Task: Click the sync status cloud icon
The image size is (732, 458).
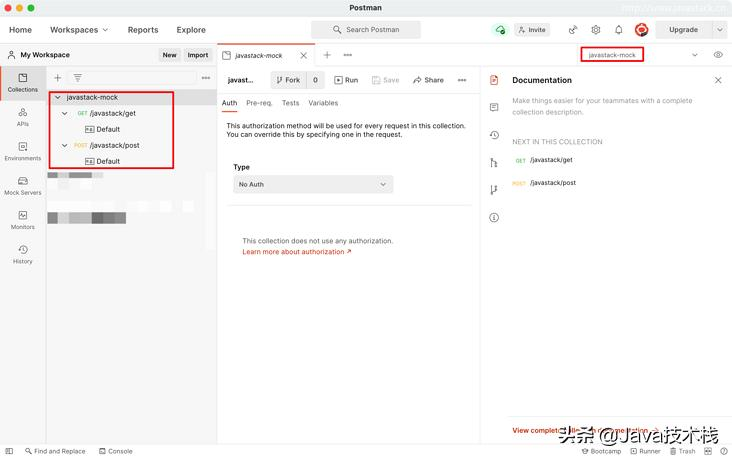Action: click(x=500, y=29)
